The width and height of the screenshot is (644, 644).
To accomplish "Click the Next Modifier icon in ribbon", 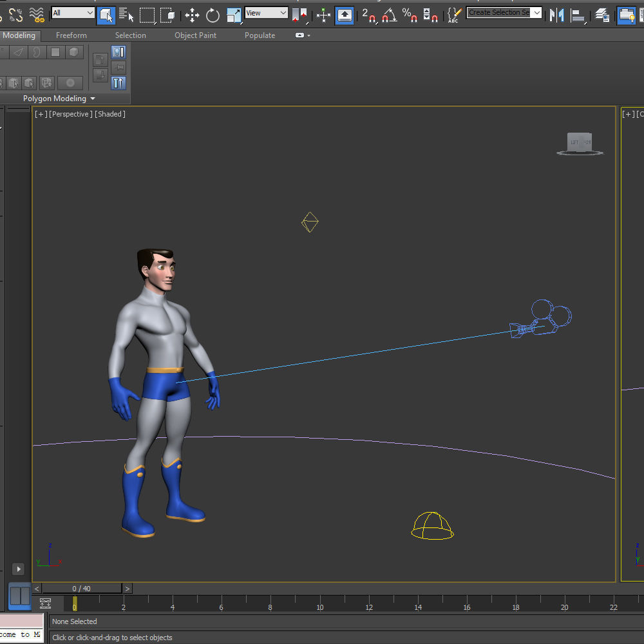I will 100,75.
